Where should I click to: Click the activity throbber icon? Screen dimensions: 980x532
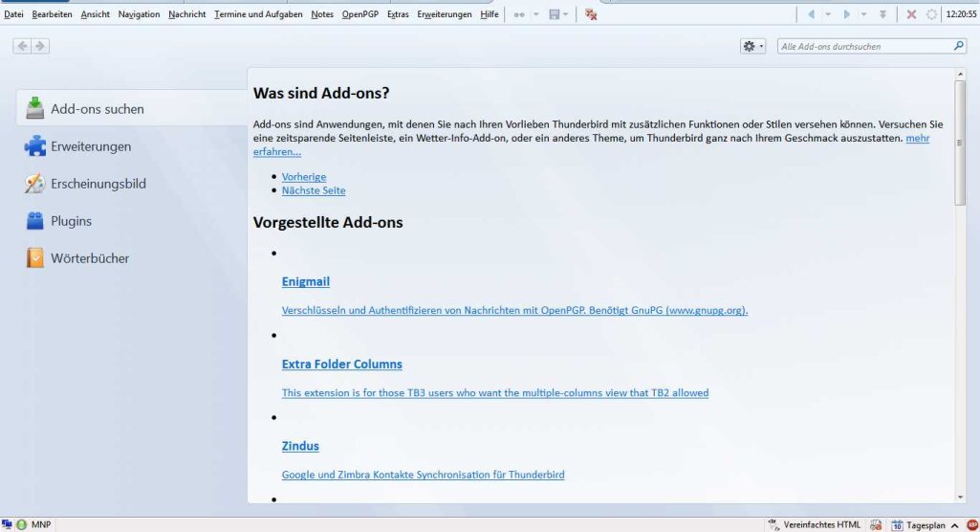coord(931,14)
